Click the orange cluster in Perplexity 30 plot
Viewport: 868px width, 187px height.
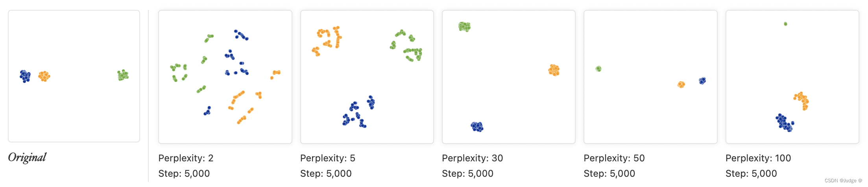554,70
